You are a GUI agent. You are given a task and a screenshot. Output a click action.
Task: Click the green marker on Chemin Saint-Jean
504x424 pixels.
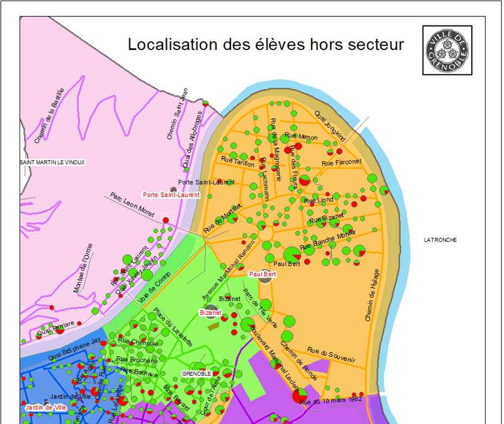click(x=205, y=102)
